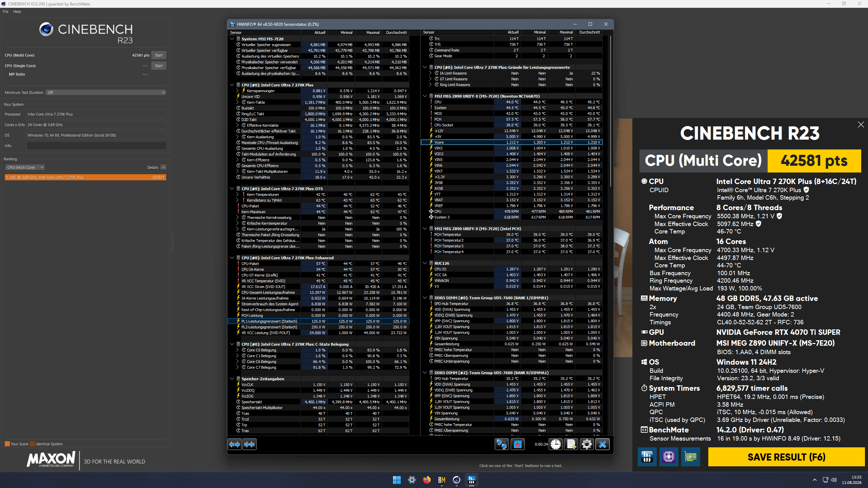Viewport: 868px width, 488px height.
Task: Click the HWiNFO taskbar icon
Action: click(x=471, y=480)
